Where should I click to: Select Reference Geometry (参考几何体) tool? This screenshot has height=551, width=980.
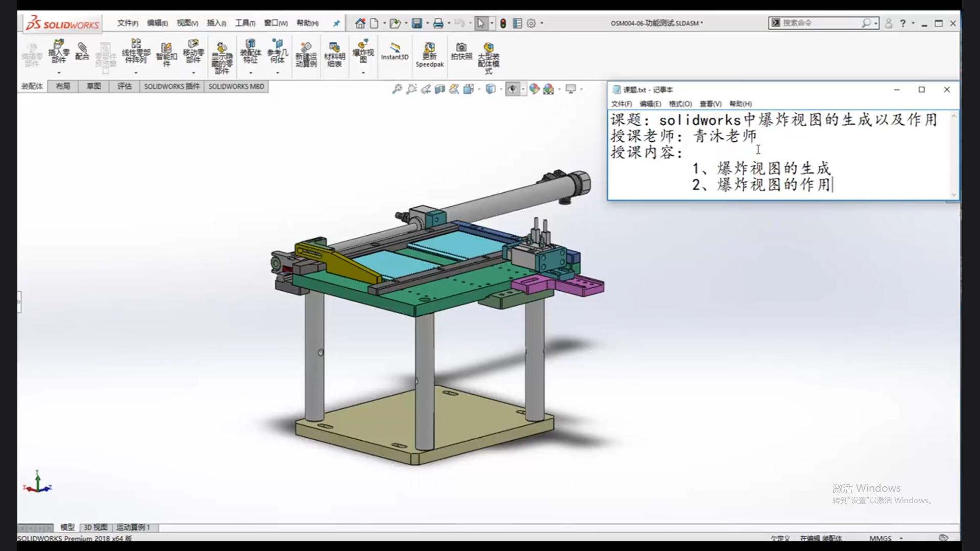click(277, 51)
